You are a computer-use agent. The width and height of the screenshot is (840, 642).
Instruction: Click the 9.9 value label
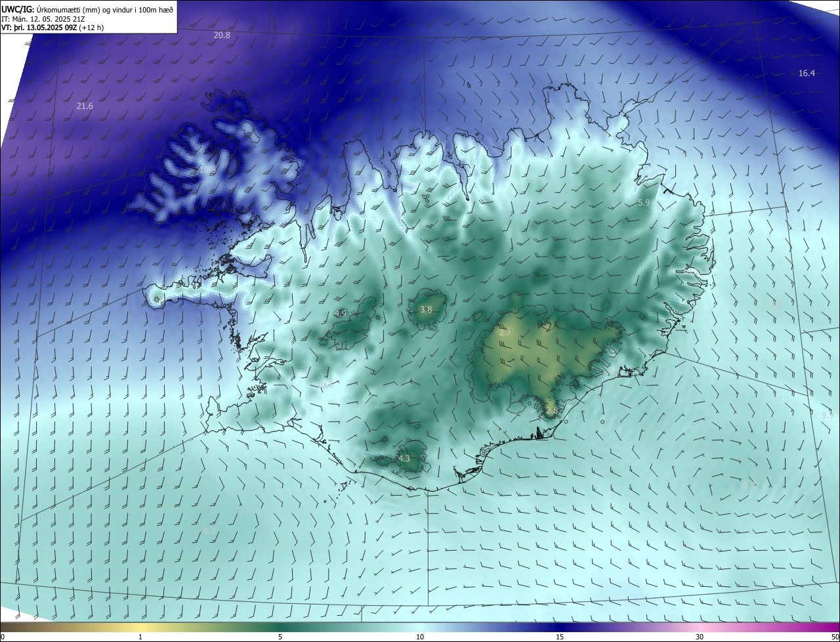click(x=827, y=415)
